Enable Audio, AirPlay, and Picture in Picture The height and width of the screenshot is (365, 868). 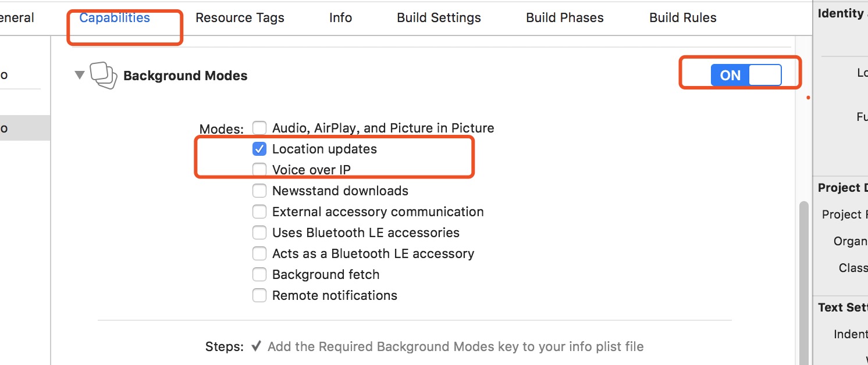pyautogui.click(x=259, y=128)
